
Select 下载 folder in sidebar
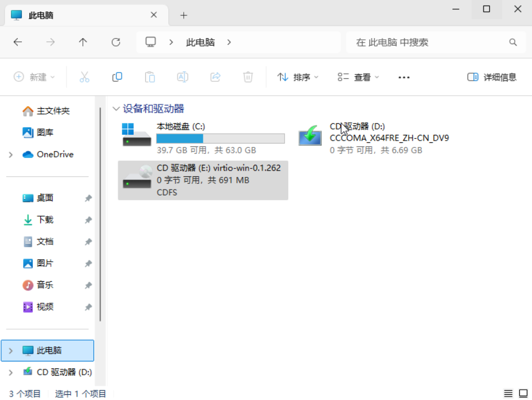pos(45,220)
